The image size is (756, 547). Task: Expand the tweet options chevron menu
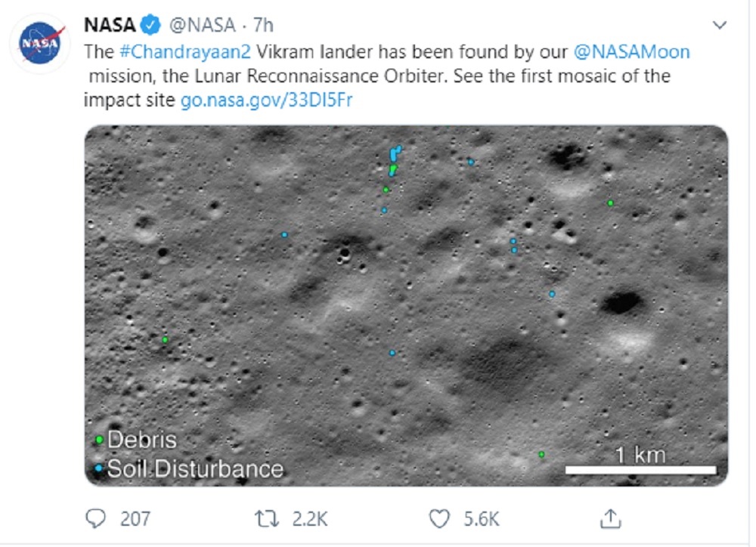[x=720, y=26]
